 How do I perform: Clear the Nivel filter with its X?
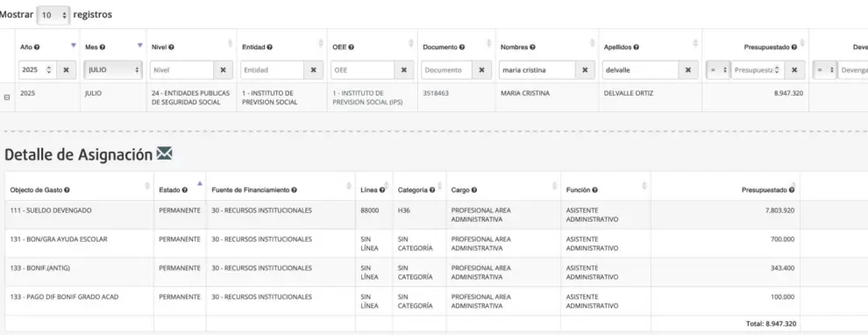[223, 70]
